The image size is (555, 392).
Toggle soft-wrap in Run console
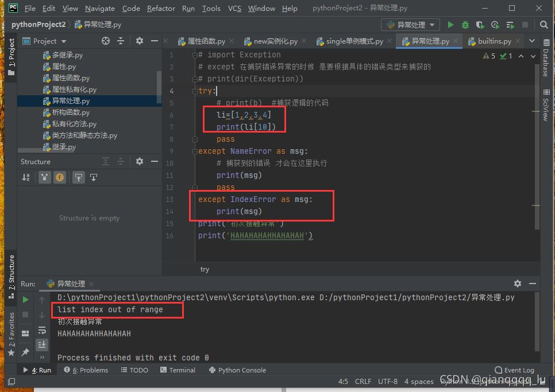coord(42,330)
